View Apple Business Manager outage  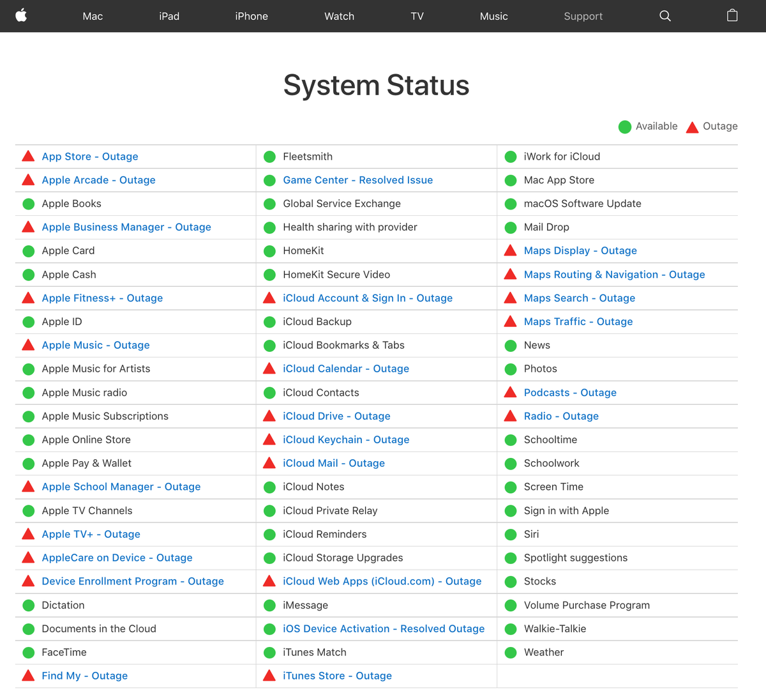tap(126, 227)
